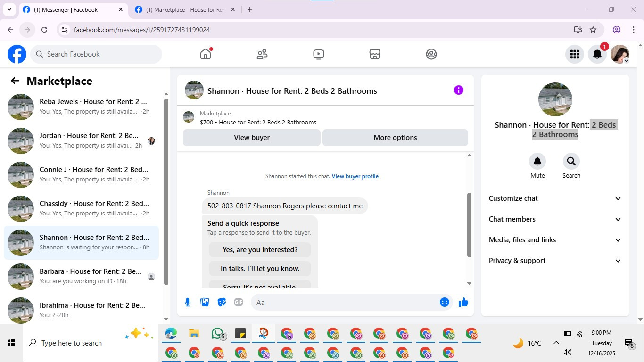Open the Video icon in top navigation

[319, 54]
